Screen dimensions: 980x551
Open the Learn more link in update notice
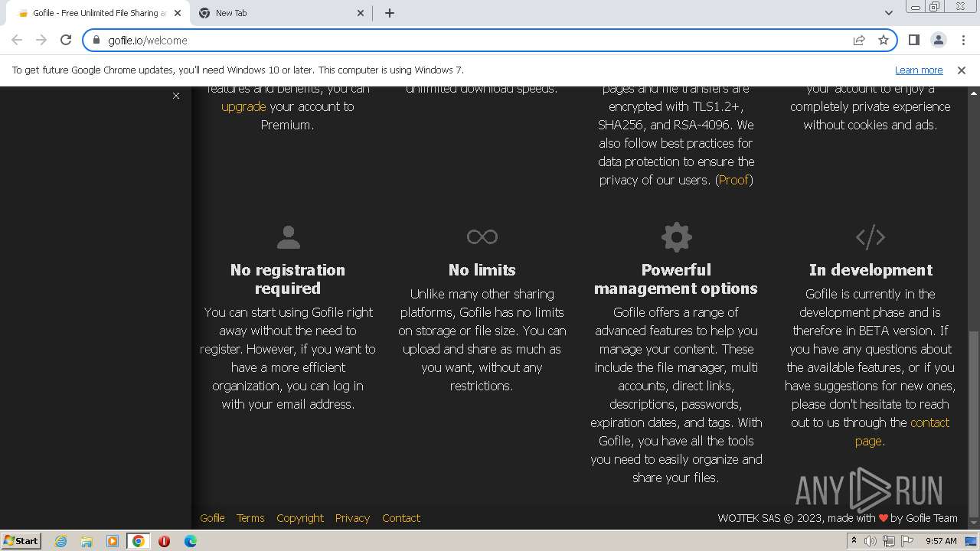coord(919,70)
